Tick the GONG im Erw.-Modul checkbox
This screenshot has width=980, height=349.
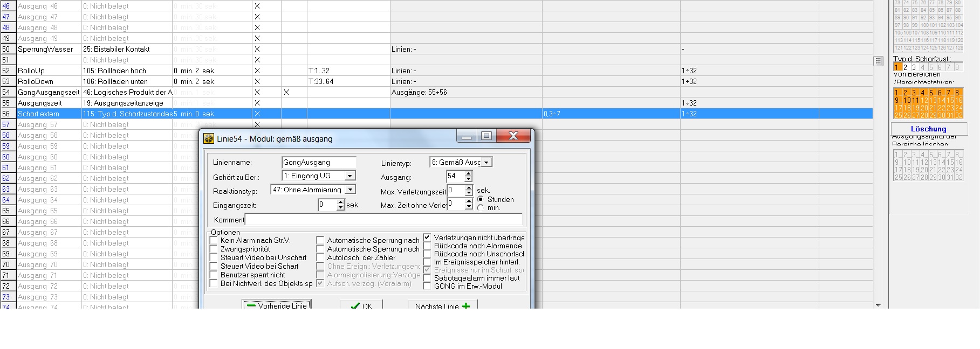point(427,286)
